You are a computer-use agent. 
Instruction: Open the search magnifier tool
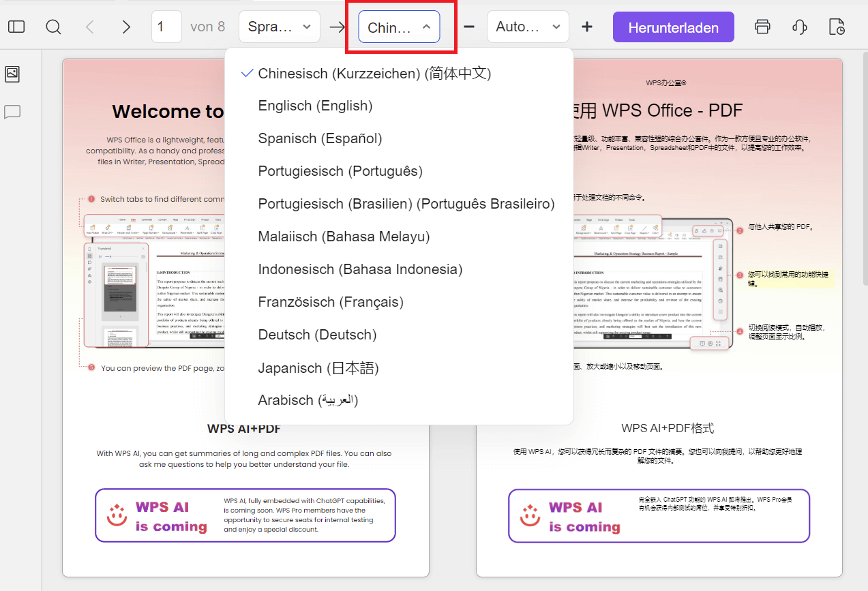click(x=53, y=27)
